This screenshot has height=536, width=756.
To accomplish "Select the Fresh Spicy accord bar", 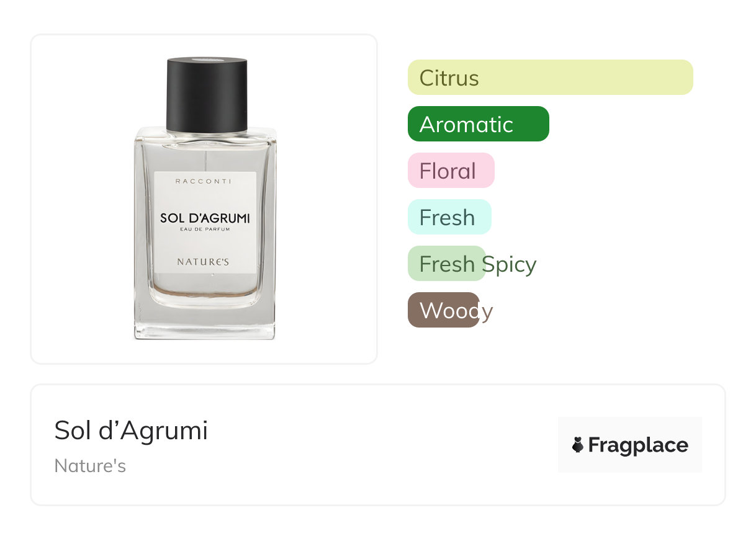I will click(446, 264).
